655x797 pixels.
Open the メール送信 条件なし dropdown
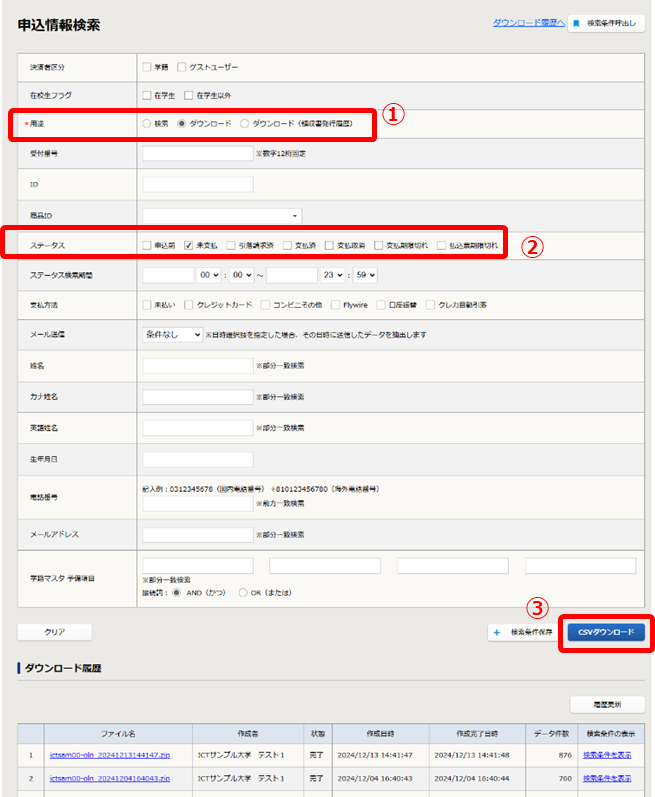[173, 334]
